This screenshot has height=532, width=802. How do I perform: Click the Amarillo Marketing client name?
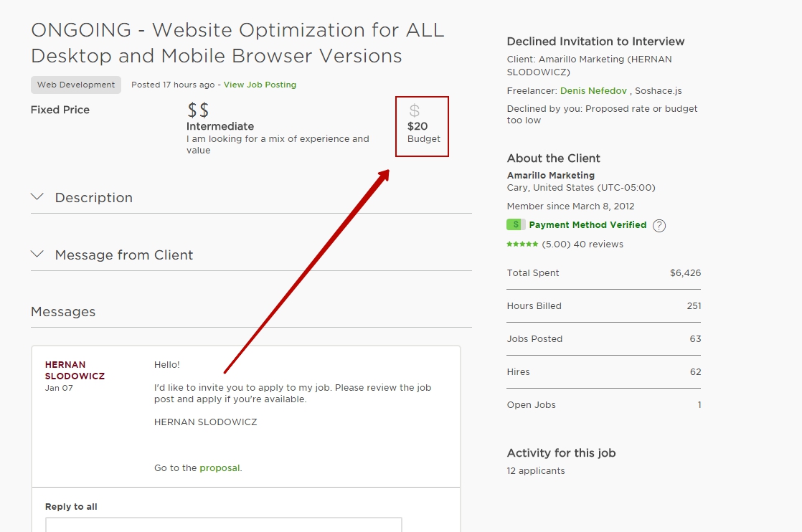550,175
